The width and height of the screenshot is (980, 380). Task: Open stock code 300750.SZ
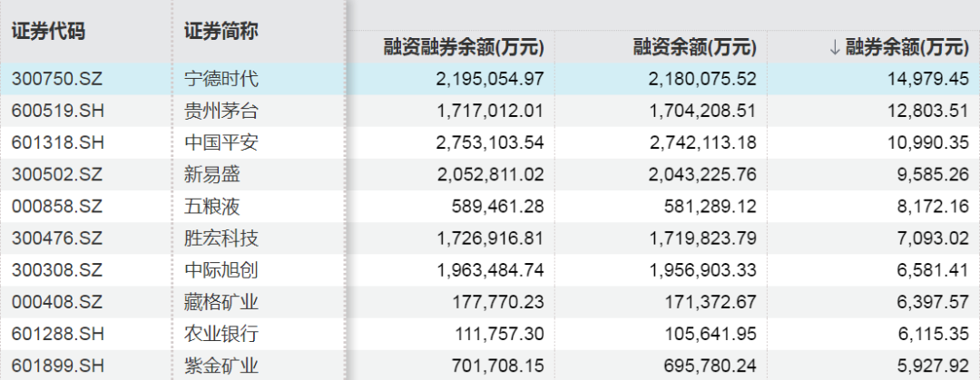click(57, 78)
